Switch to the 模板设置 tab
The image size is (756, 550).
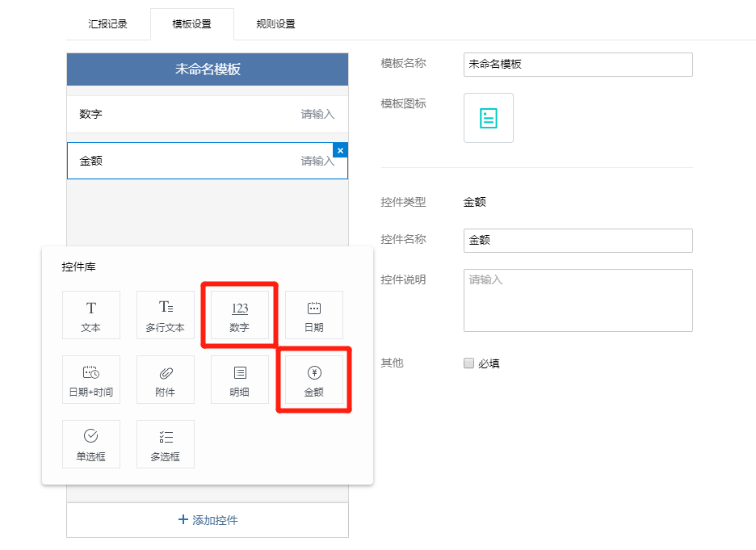click(x=192, y=23)
